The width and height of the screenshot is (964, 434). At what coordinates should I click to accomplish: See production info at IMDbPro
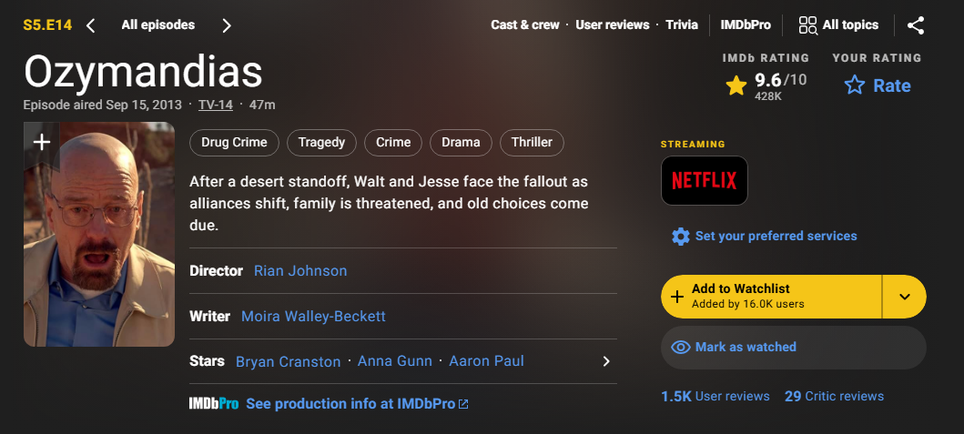click(357, 404)
